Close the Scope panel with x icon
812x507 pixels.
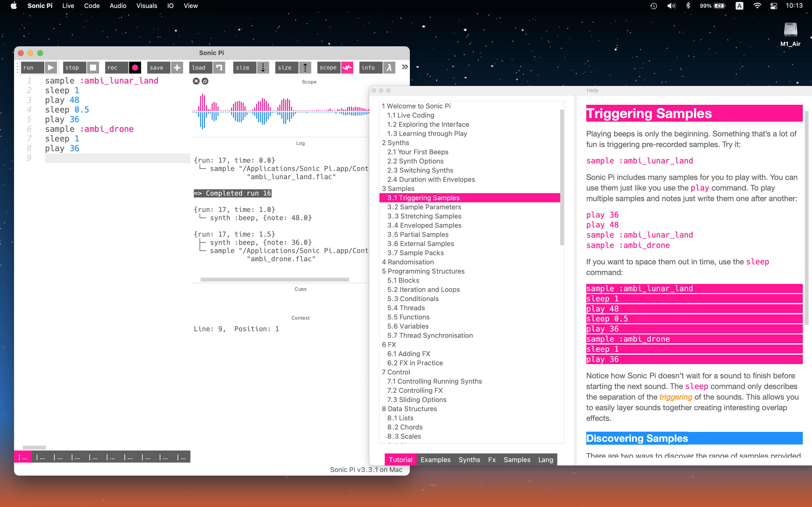point(196,81)
